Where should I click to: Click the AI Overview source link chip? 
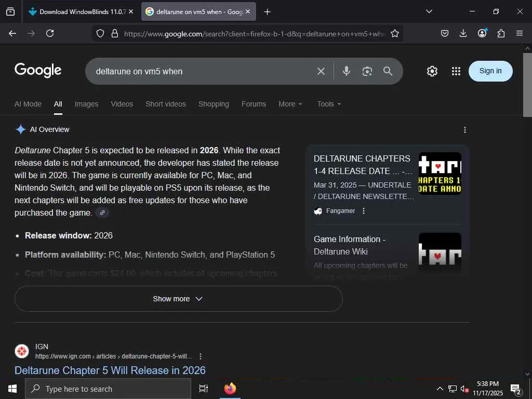click(x=102, y=212)
